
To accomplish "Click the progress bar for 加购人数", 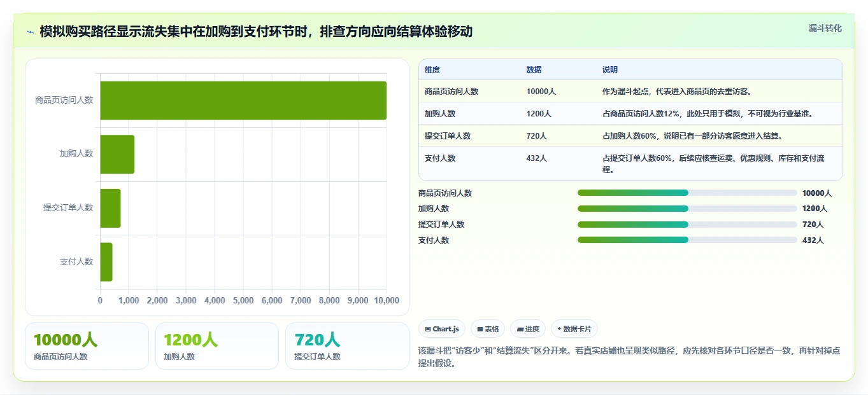I will (x=687, y=209).
